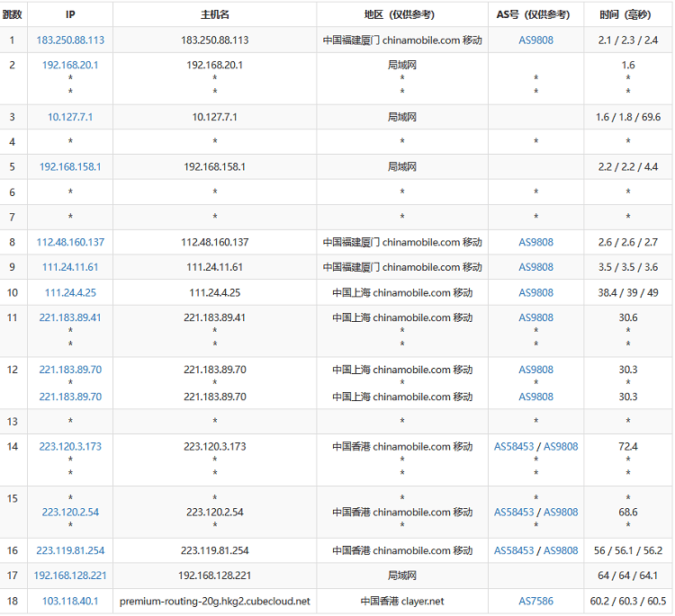Click the 主机名 column header
The height and width of the screenshot is (616, 675).
pyautogui.click(x=215, y=14)
